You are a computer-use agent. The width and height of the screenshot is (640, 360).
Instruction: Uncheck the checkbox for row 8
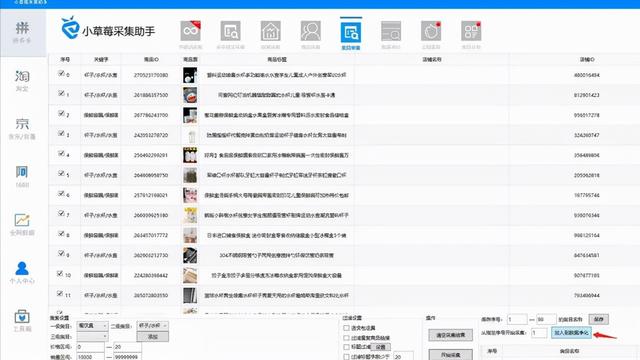pos(61,233)
